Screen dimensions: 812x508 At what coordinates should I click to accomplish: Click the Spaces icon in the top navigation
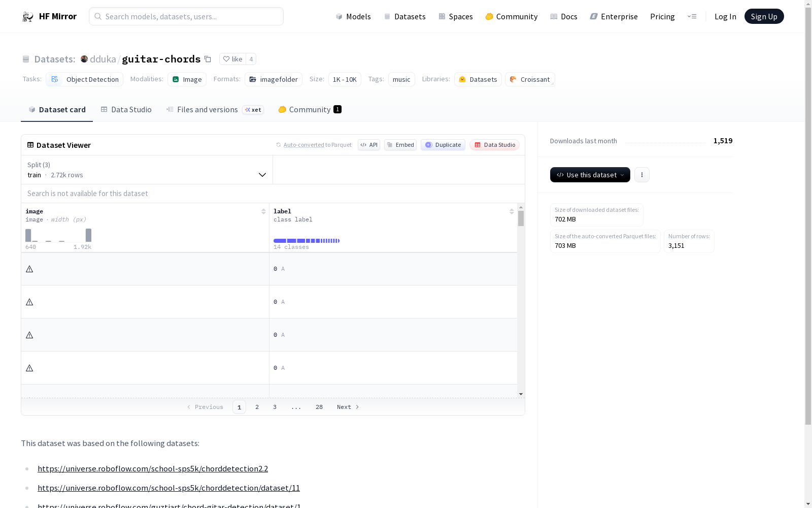[x=442, y=17]
